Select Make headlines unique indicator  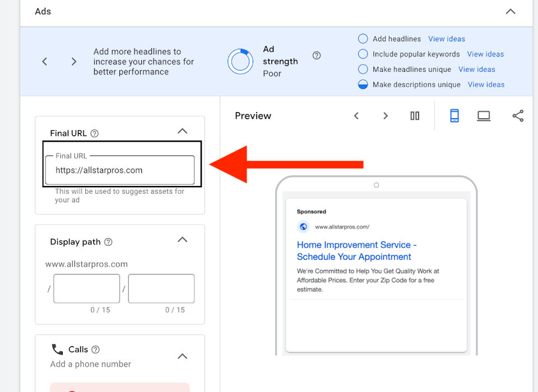(x=363, y=69)
